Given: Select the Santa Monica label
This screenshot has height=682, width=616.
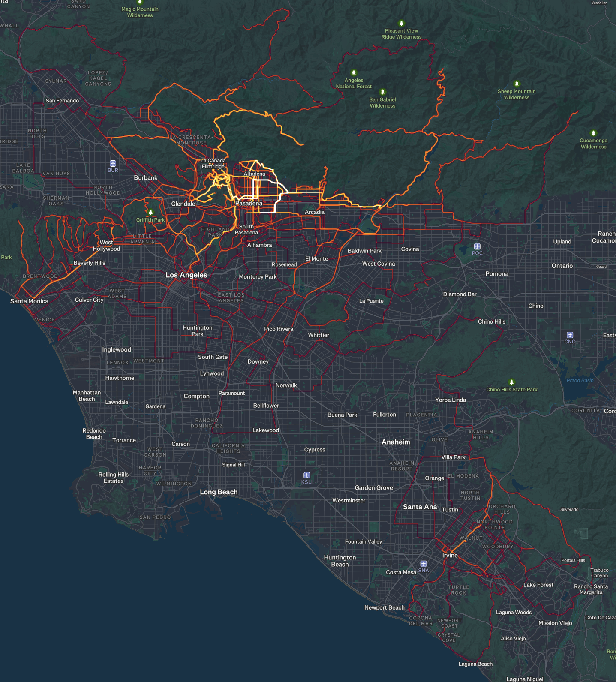Looking at the screenshot, I should [29, 301].
